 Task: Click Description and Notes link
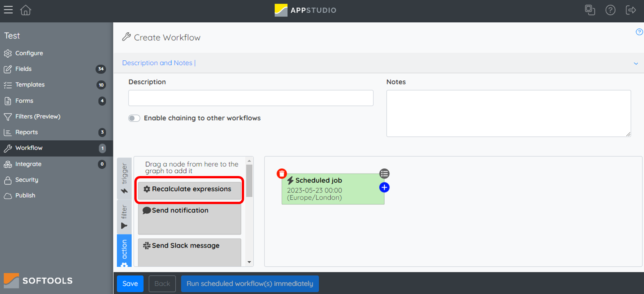pyautogui.click(x=157, y=63)
